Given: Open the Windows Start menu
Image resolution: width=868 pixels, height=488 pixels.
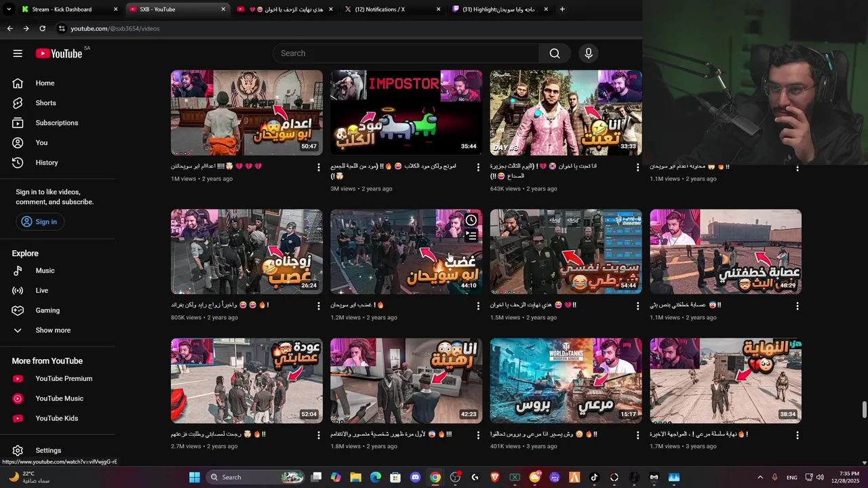Looking at the screenshot, I should [195, 477].
